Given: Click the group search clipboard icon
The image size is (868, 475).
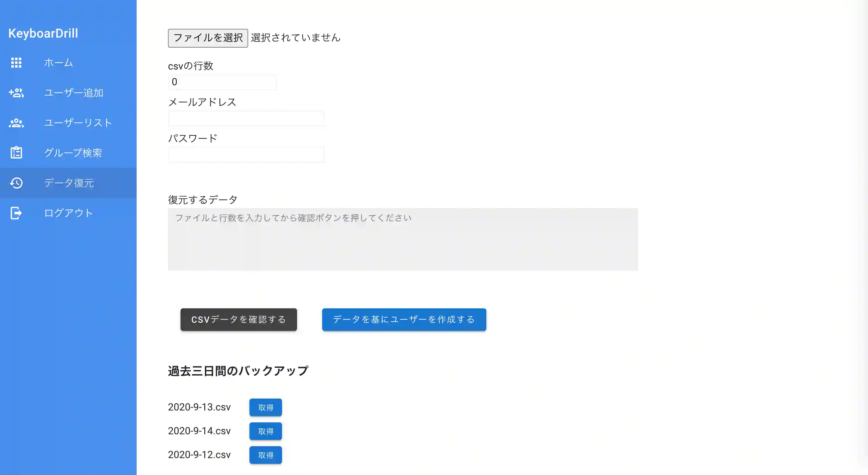Looking at the screenshot, I should click(16, 153).
